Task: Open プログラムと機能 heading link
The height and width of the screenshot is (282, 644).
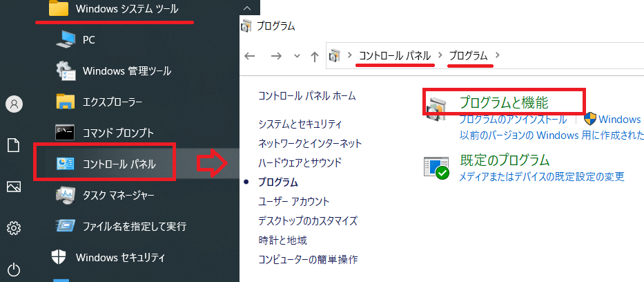Action: pos(504,102)
